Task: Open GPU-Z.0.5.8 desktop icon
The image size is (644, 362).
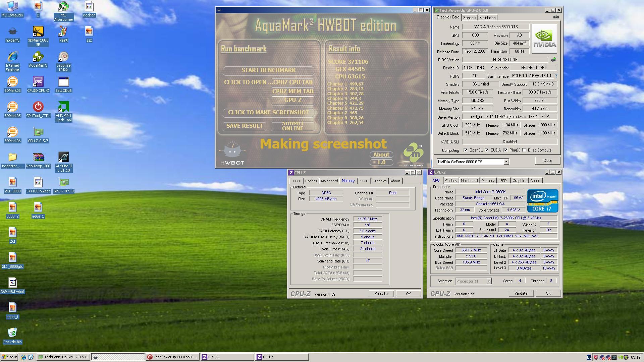Action: tap(63, 185)
